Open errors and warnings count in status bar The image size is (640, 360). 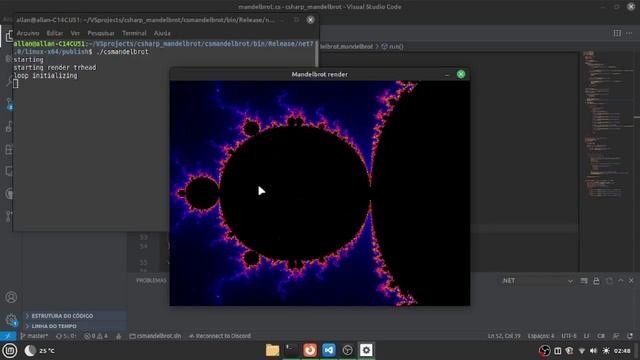point(96,336)
